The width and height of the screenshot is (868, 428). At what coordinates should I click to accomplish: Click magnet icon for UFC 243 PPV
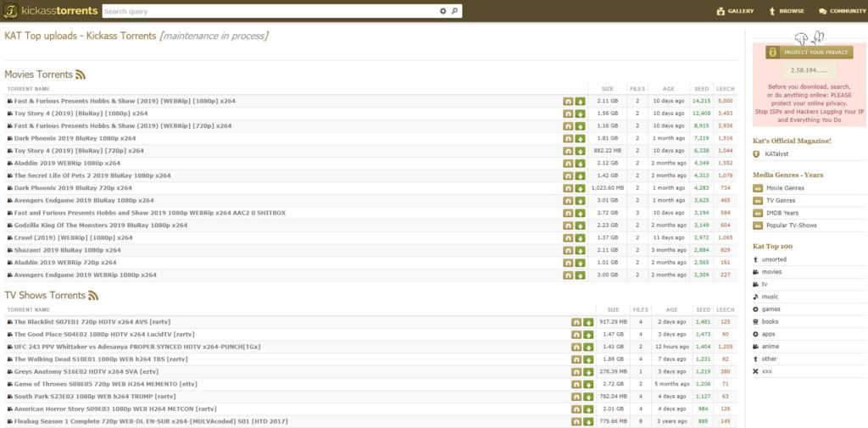click(576, 347)
